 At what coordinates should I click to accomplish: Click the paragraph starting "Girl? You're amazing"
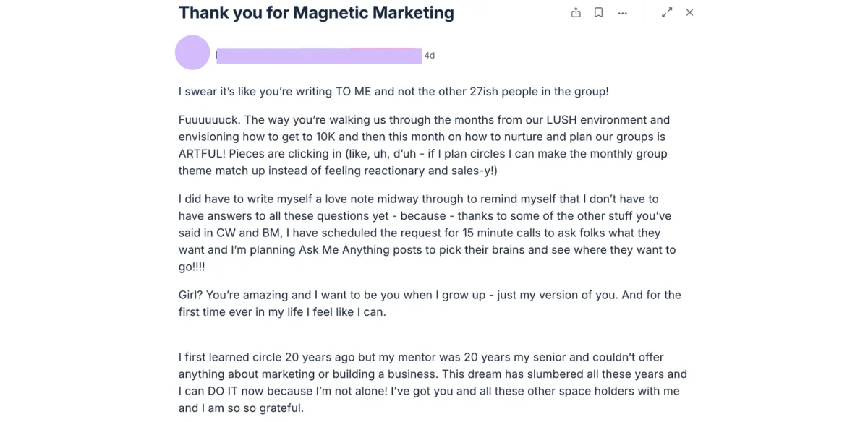[430, 303]
